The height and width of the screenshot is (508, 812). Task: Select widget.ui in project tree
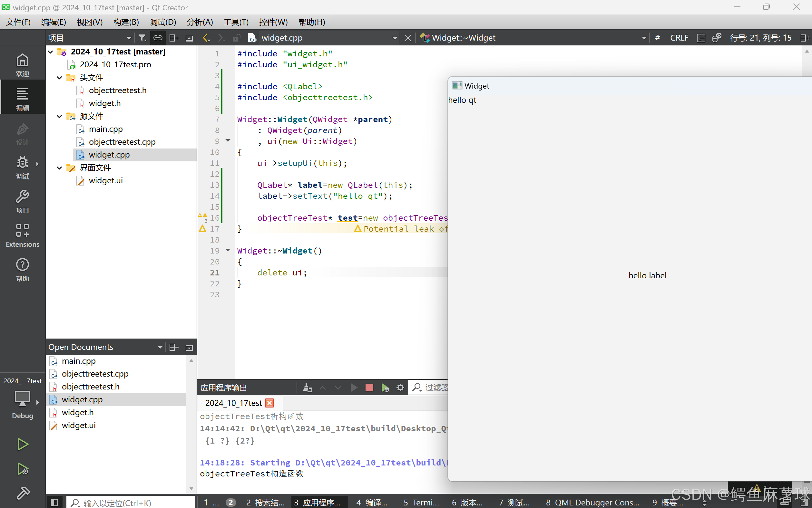pos(106,180)
